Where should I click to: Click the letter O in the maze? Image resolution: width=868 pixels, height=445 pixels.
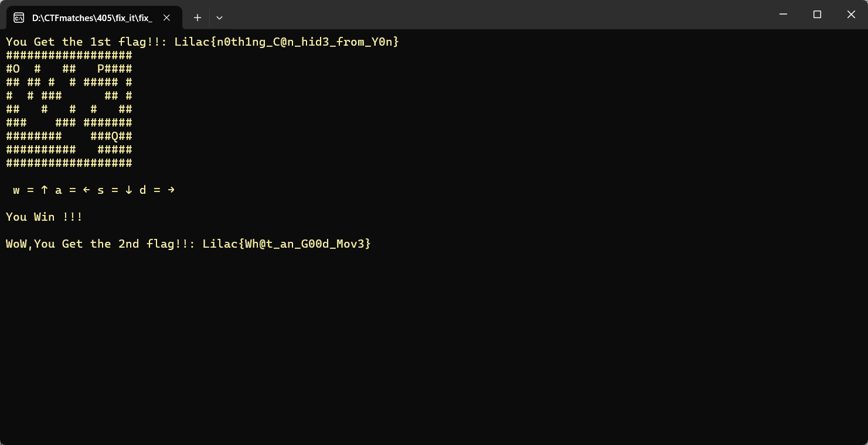[x=16, y=69]
